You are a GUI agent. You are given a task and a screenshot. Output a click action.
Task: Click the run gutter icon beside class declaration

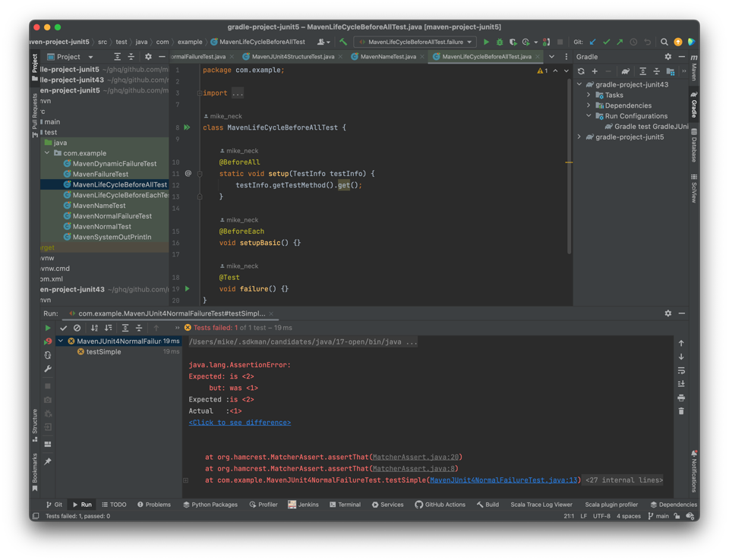pos(187,127)
